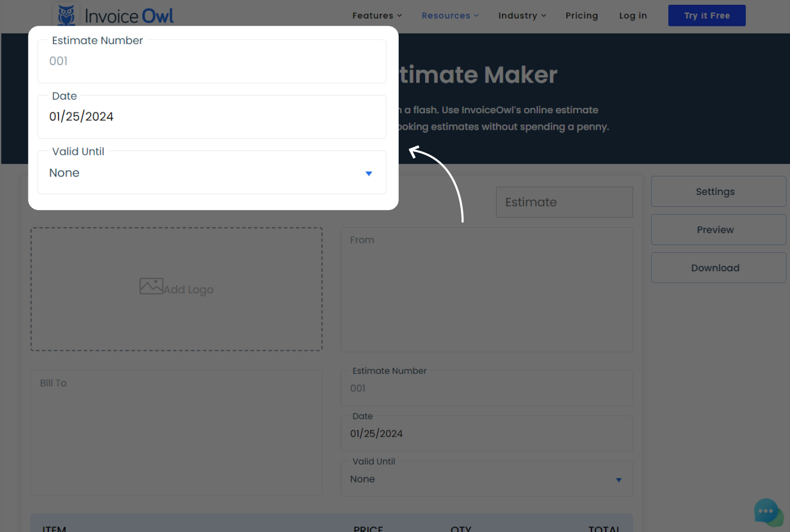Select the Pricing menu item
The image size is (790, 532).
coord(581,16)
